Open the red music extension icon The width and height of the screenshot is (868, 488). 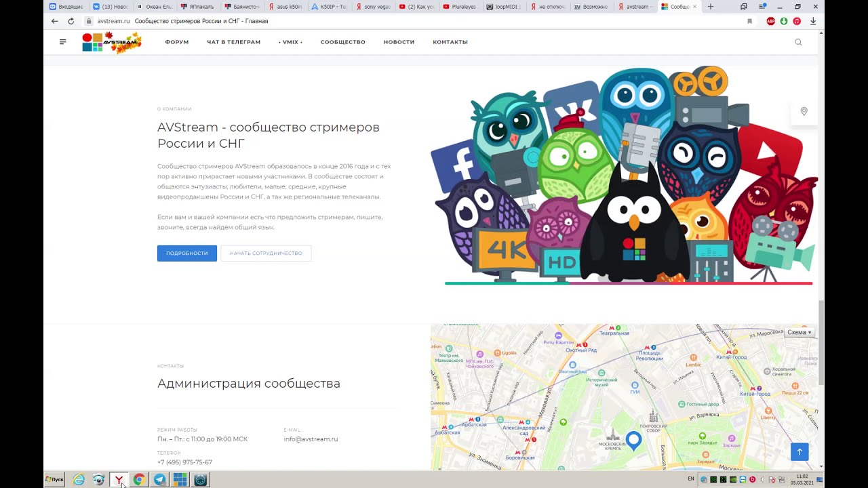pos(797,21)
